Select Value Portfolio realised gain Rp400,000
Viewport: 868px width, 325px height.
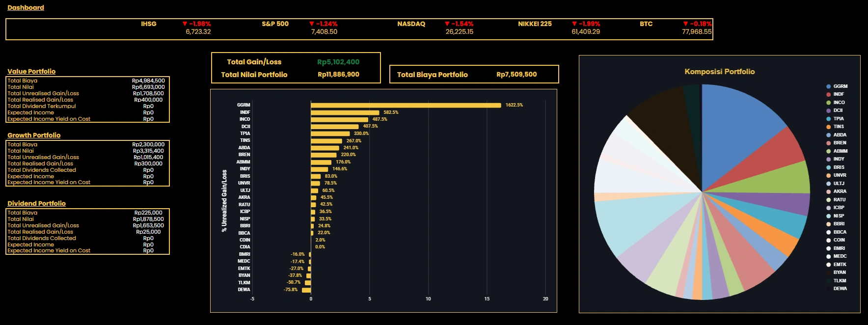148,100
